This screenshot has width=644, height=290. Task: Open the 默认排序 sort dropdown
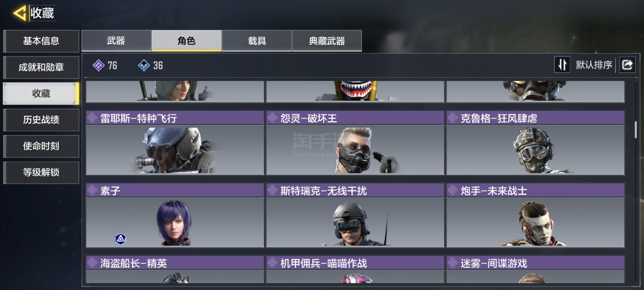[x=594, y=65]
